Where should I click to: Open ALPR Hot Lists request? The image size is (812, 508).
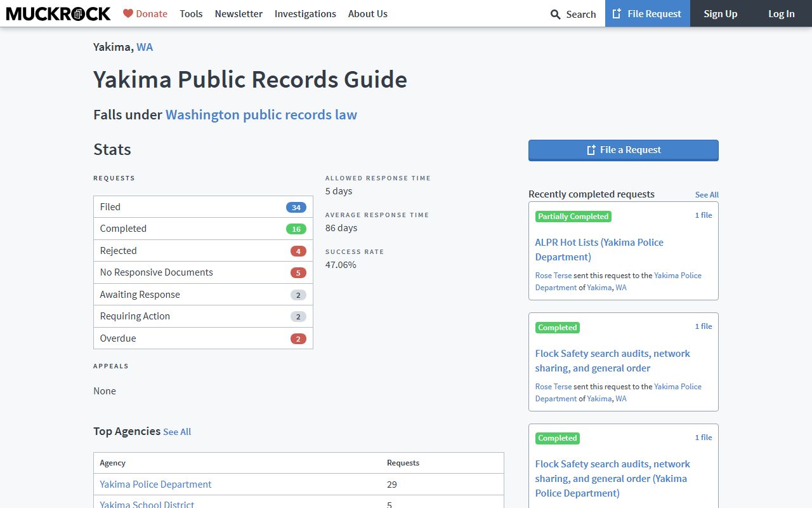click(599, 250)
